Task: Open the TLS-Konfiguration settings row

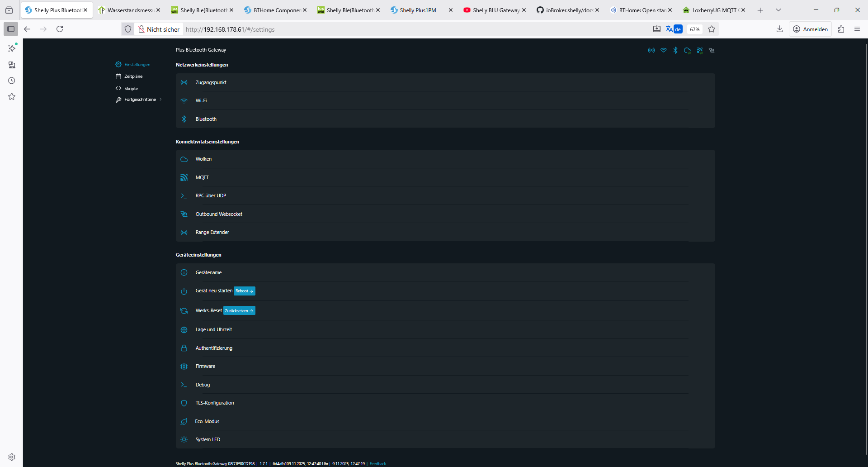Action: point(445,403)
